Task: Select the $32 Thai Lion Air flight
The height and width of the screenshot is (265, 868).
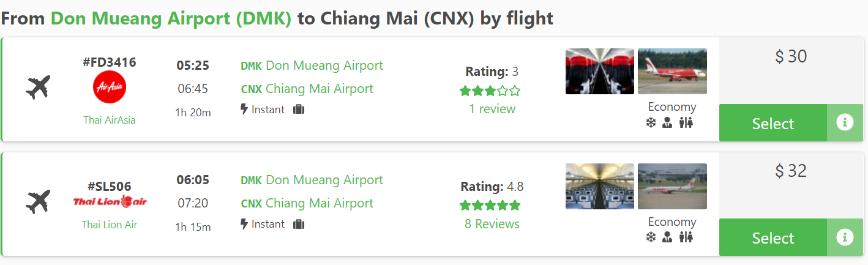Action: coord(773,237)
